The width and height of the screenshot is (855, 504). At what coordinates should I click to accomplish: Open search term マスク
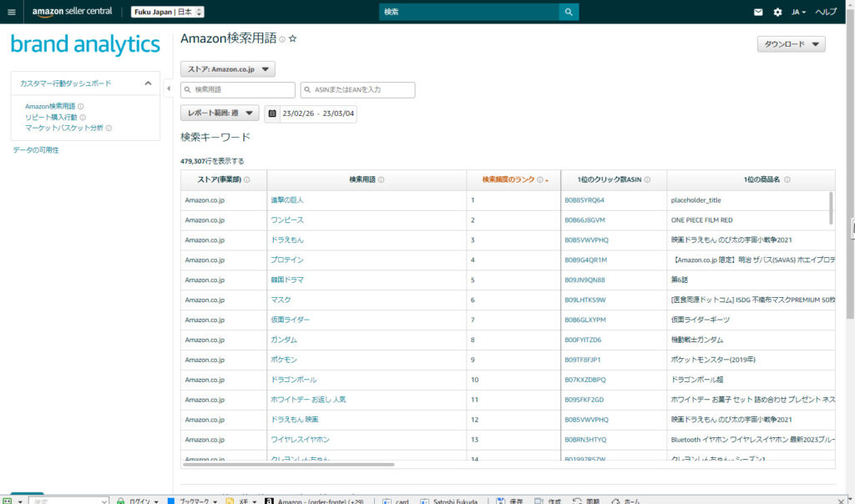click(281, 300)
